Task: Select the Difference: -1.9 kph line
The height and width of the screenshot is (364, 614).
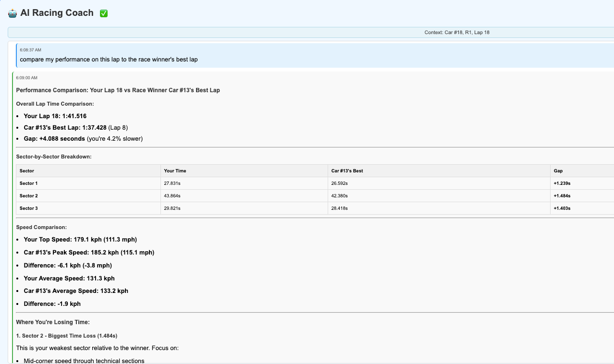Action: (52, 304)
